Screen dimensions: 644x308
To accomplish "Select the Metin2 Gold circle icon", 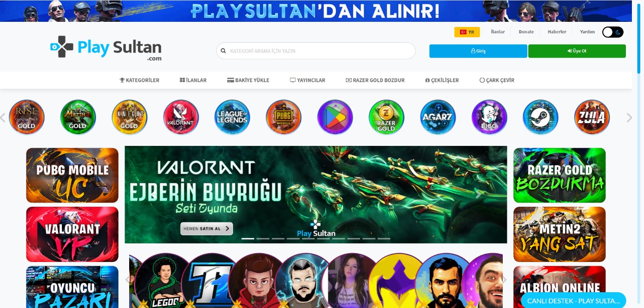I will [78, 117].
